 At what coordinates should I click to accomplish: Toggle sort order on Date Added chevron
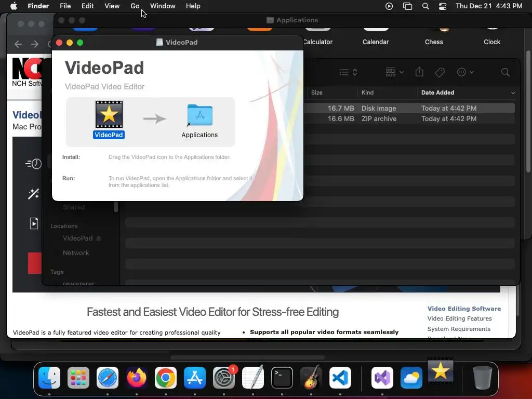coord(513,93)
